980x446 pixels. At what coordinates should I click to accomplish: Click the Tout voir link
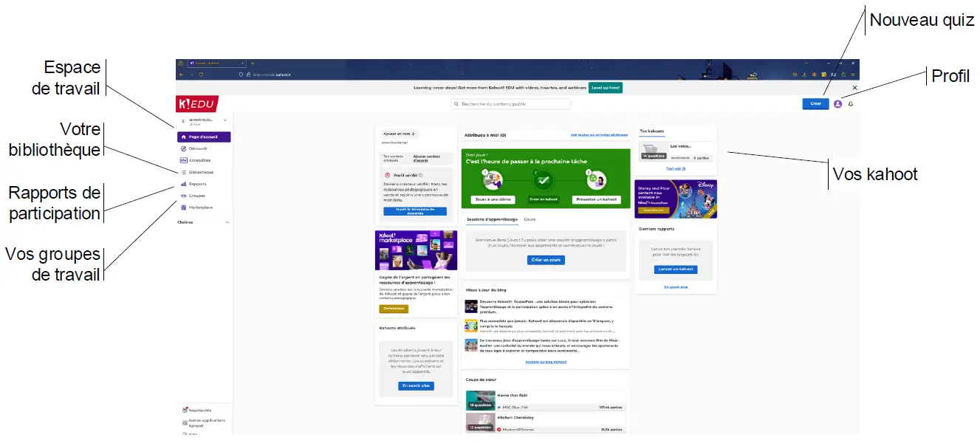coord(676,168)
